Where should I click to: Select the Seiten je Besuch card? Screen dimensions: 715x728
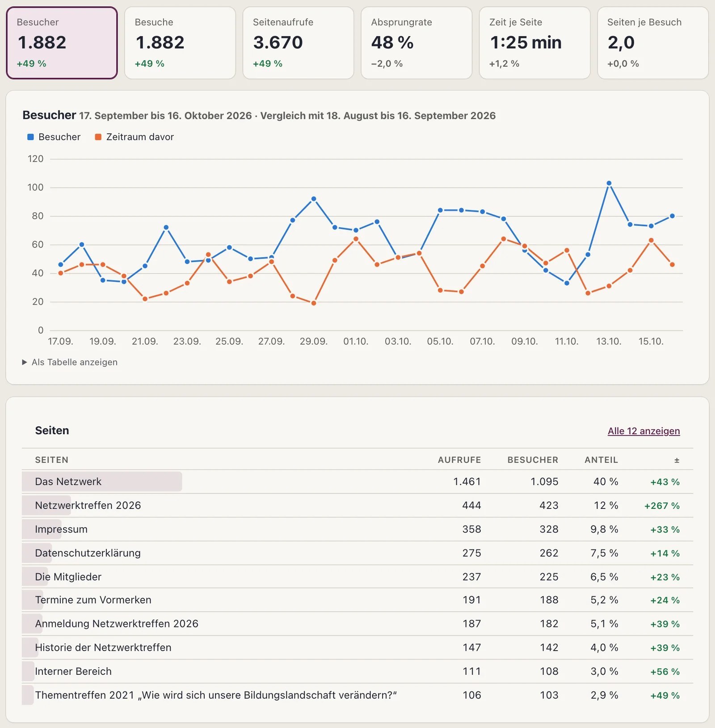(653, 43)
